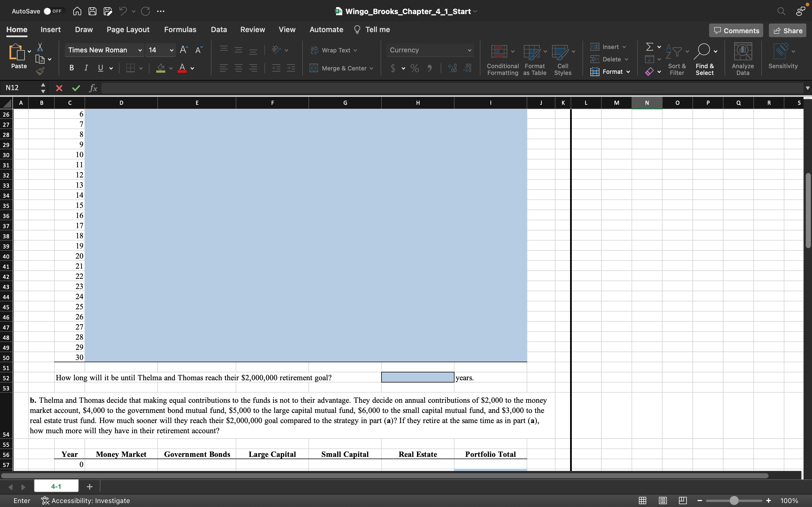Image resolution: width=812 pixels, height=507 pixels.
Task: Open the Page Layout tab
Action: point(128,30)
